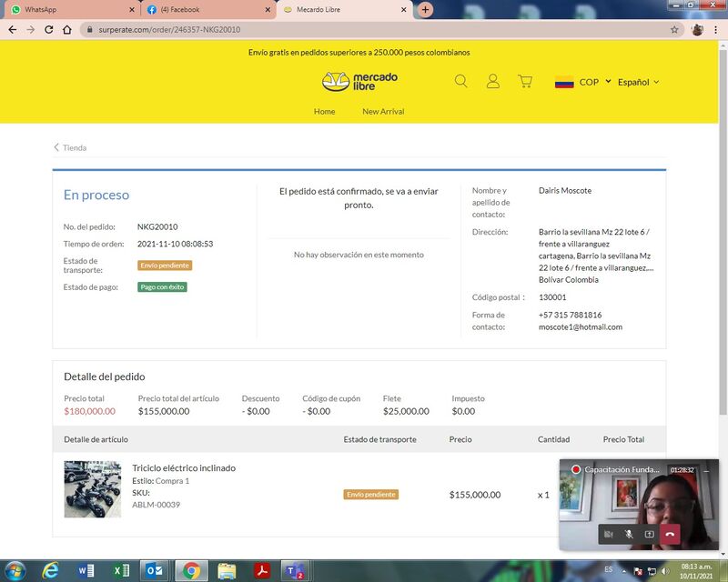Click the Chrome icon in the taskbar
This screenshot has width=728, height=582.
[x=191, y=570]
